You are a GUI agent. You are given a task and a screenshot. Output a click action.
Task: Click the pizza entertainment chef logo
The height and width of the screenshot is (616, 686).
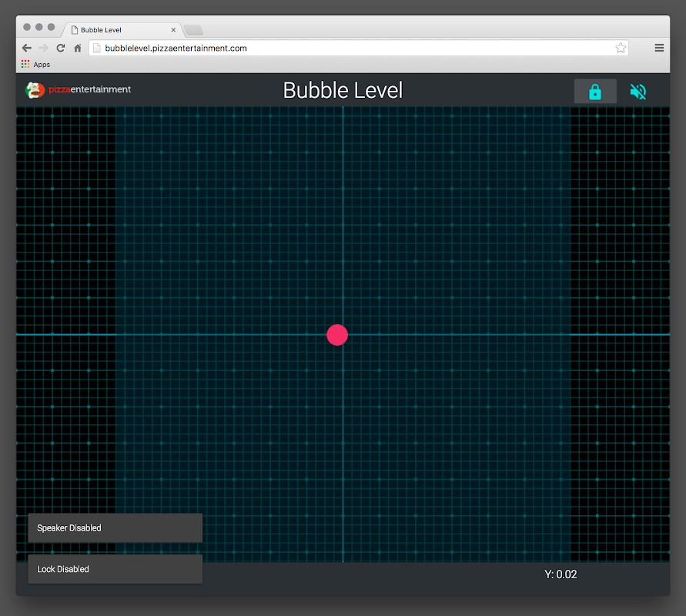click(35, 90)
